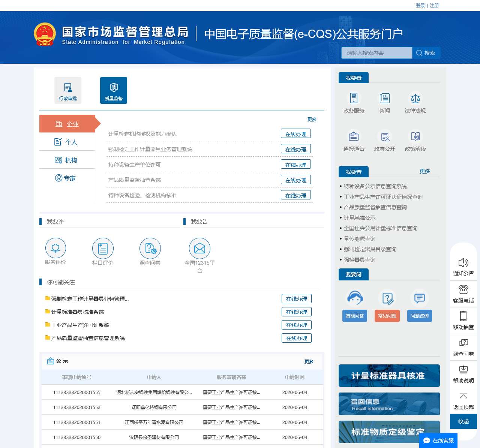The height and width of the screenshot is (448, 480).
Task: Open 移动抽查 in floating sidebar
Action: pos(463,321)
